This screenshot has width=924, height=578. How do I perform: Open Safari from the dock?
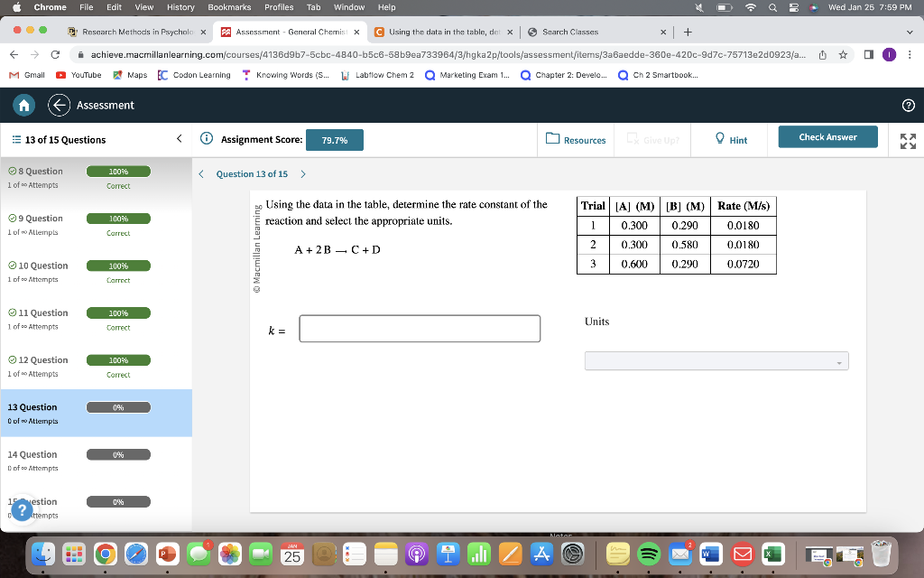click(136, 554)
